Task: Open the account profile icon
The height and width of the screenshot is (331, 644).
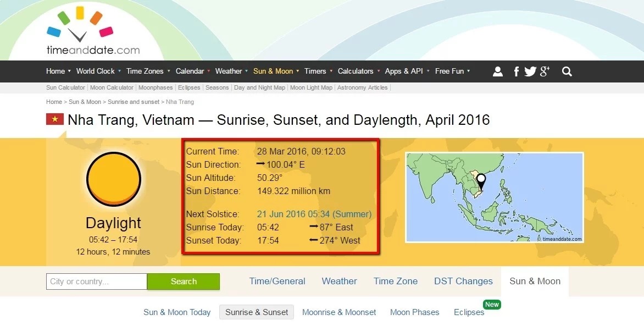Action: (x=498, y=71)
